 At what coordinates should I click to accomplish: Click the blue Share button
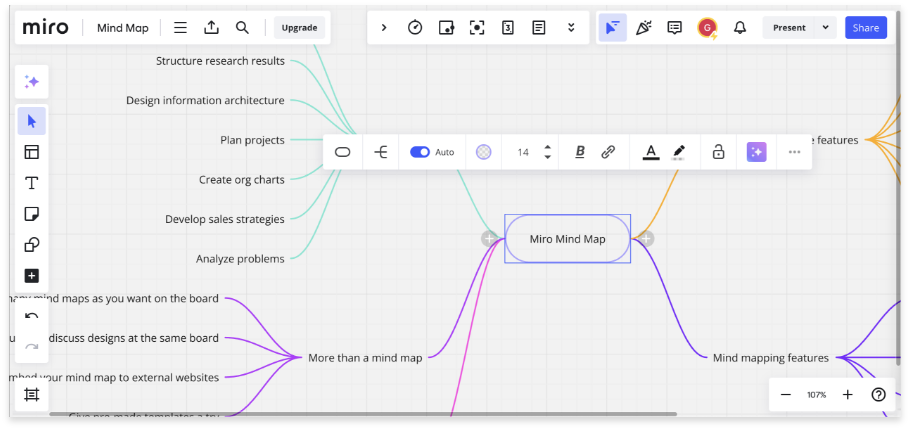(x=865, y=27)
